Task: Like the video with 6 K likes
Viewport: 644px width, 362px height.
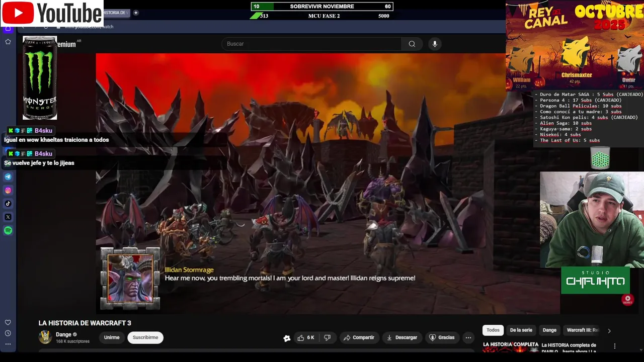Action: point(306,338)
